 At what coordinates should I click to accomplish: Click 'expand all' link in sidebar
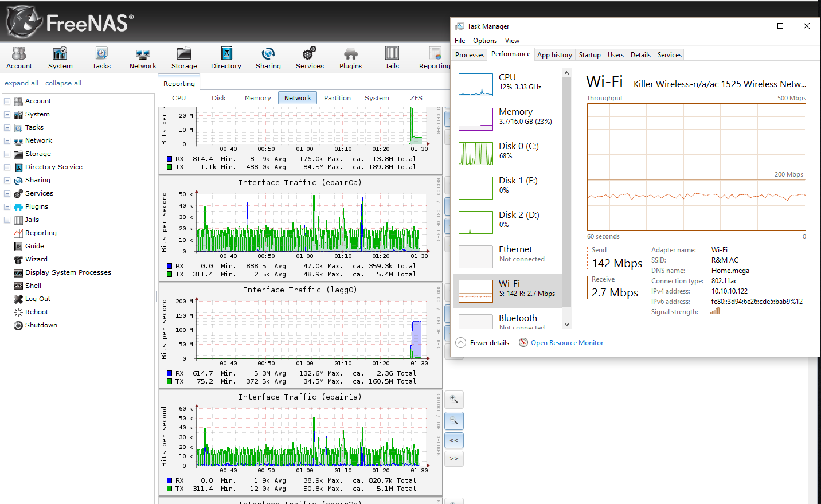click(22, 83)
